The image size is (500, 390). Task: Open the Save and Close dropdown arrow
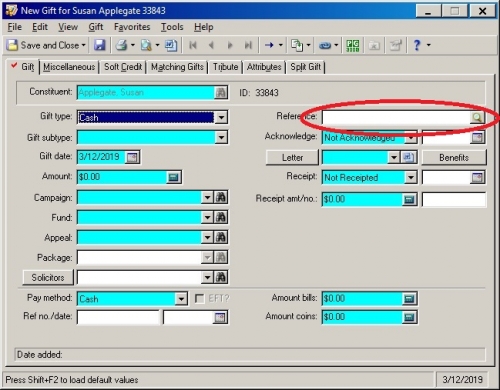83,45
